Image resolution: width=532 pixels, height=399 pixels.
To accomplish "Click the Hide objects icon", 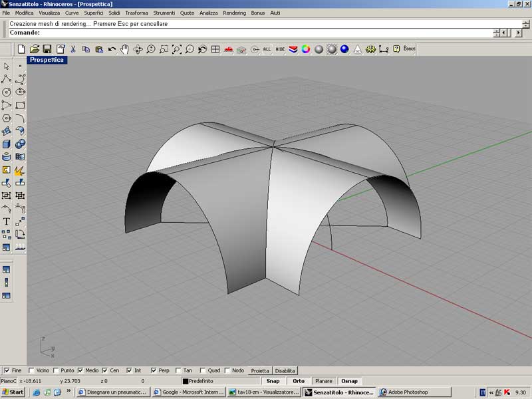I will (x=280, y=49).
